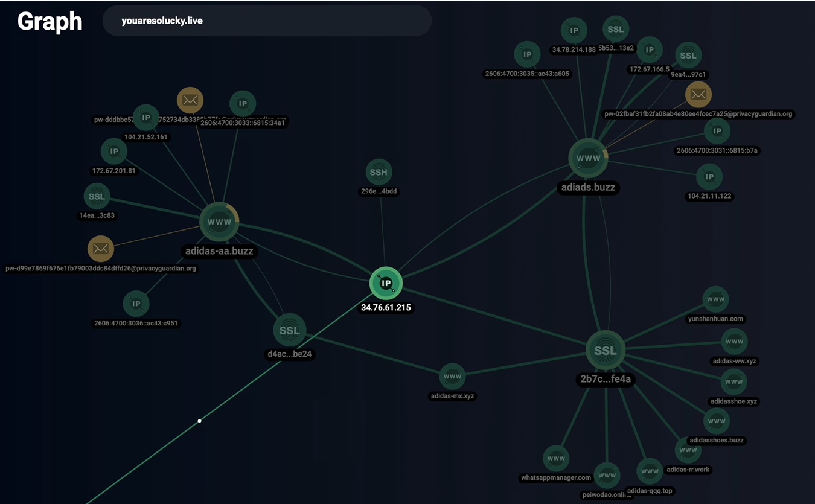
Task: Click the IP node 172.67.166.5
Action: tap(650, 49)
